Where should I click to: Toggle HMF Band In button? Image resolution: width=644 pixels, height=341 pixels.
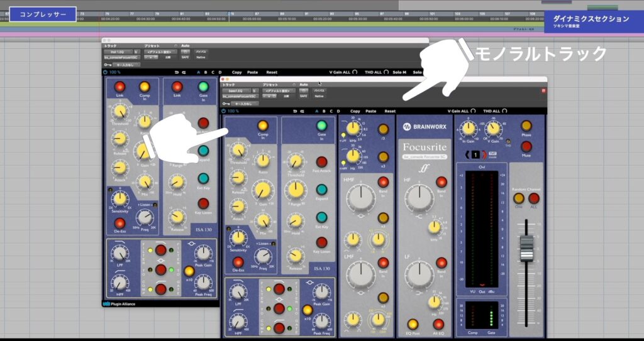(x=383, y=182)
